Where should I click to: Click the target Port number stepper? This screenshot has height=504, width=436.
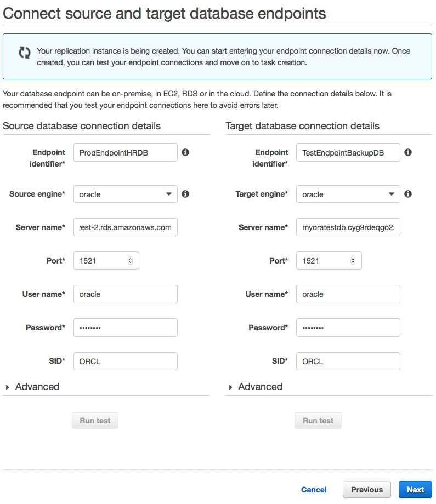(x=353, y=261)
